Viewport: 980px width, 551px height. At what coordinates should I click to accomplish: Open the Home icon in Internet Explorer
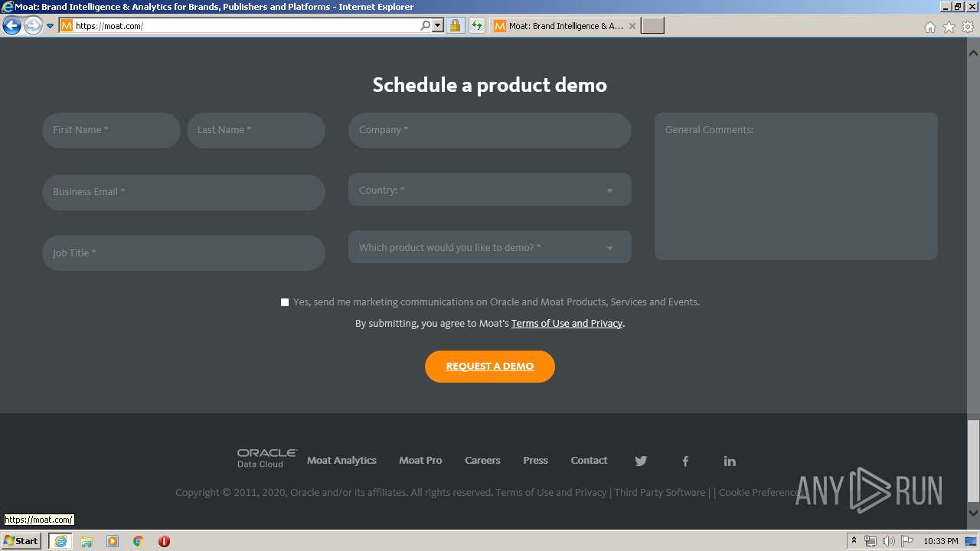click(929, 27)
